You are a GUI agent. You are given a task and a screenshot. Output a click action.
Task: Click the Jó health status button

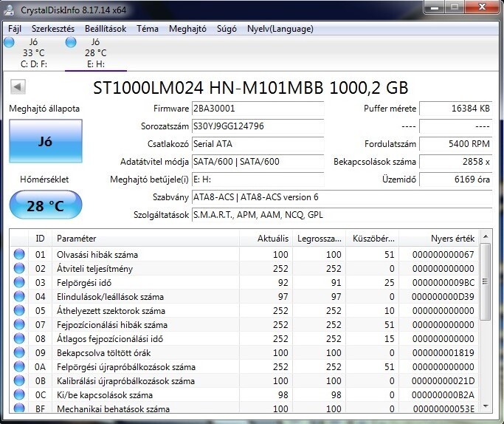46,141
